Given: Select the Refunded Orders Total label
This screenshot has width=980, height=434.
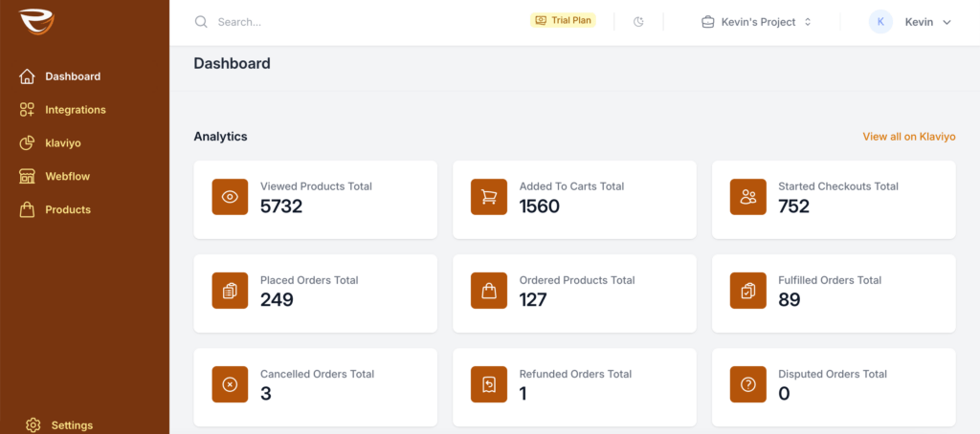Looking at the screenshot, I should (575, 374).
